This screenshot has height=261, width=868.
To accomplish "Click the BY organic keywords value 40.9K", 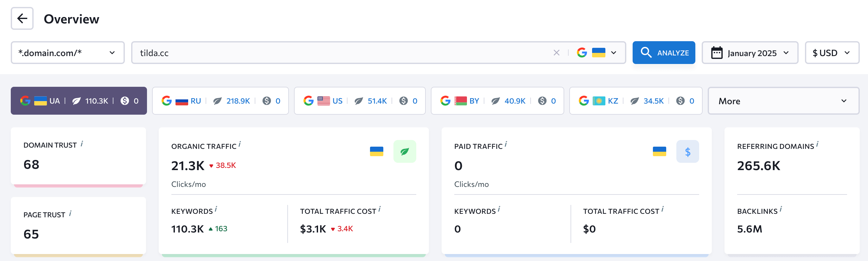I will 515,101.
